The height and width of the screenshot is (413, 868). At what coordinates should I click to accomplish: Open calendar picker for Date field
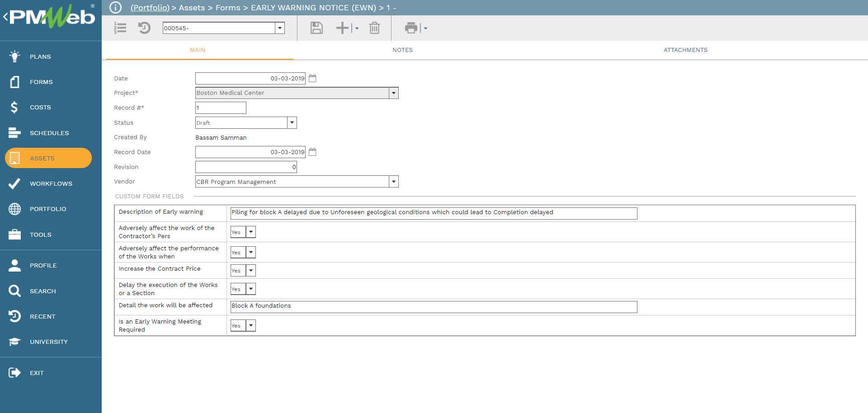point(312,78)
